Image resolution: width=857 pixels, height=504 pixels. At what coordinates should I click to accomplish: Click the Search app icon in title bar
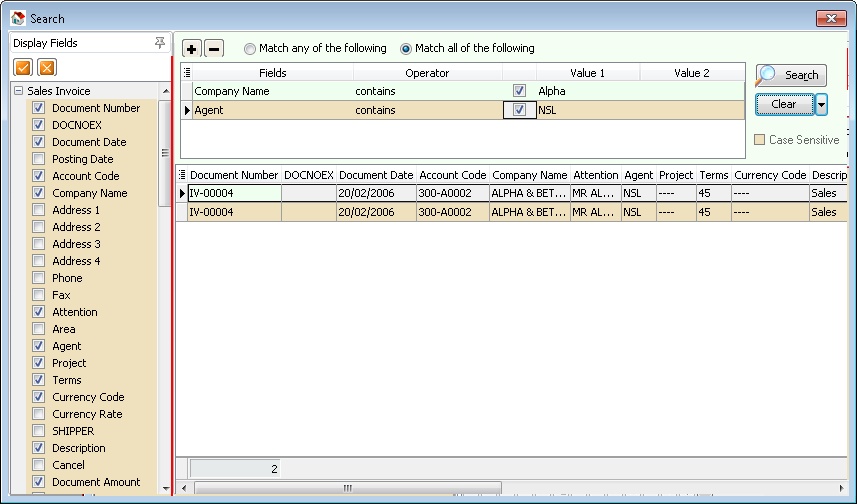17,18
